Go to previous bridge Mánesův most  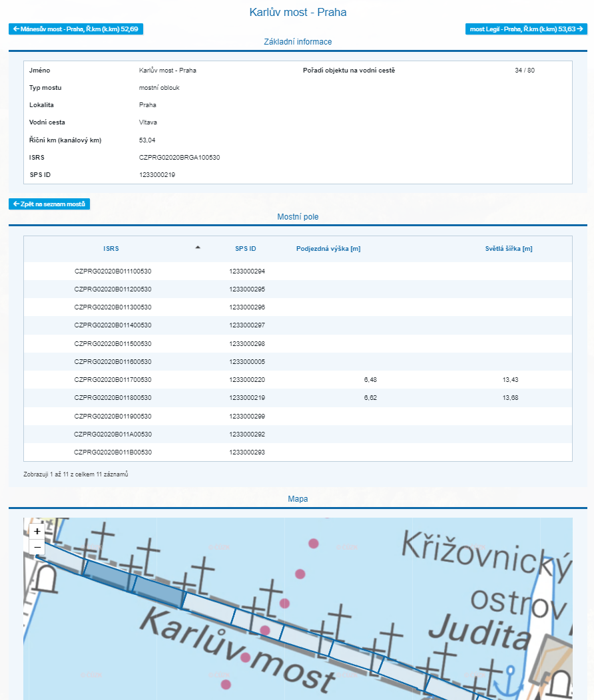[75, 29]
